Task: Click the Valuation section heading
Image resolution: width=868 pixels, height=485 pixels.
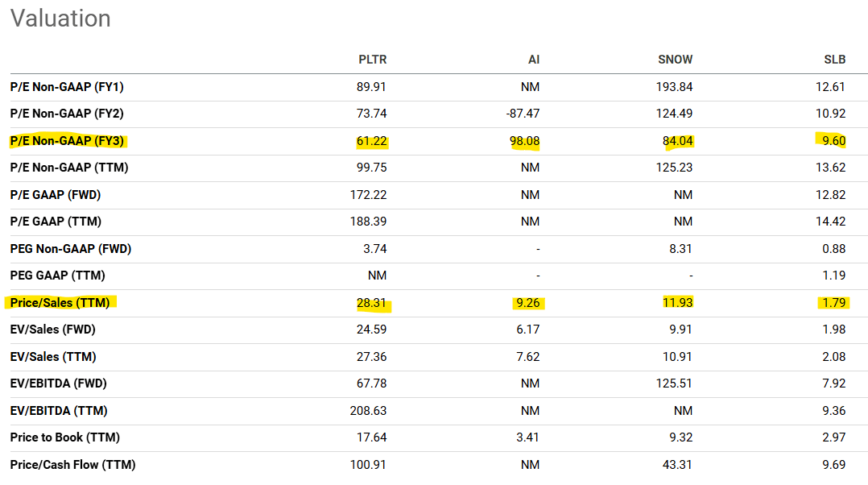Action: coord(60,18)
